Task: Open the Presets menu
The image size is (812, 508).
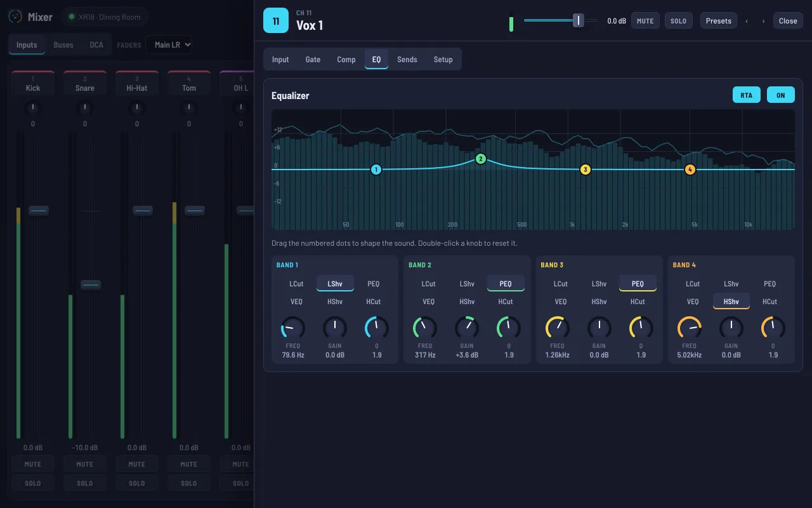Action: [x=719, y=21]
